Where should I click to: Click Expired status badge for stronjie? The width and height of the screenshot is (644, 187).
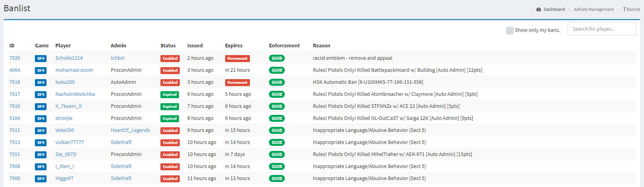[x=170, y=119]
